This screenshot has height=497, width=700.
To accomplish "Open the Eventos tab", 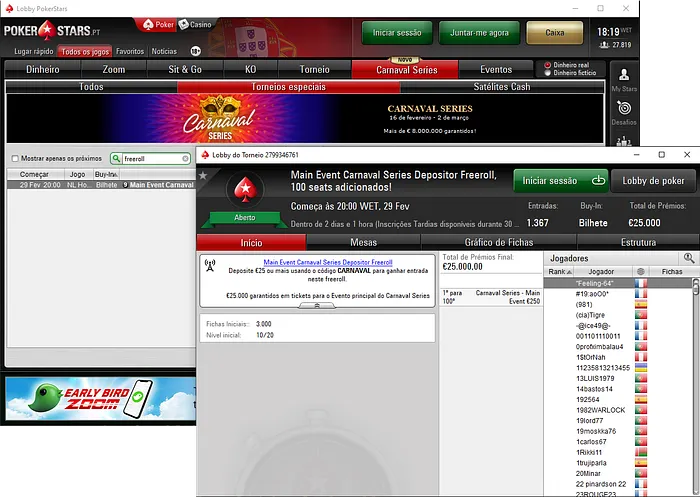I will pyautogui.click(x=496, y=69).
